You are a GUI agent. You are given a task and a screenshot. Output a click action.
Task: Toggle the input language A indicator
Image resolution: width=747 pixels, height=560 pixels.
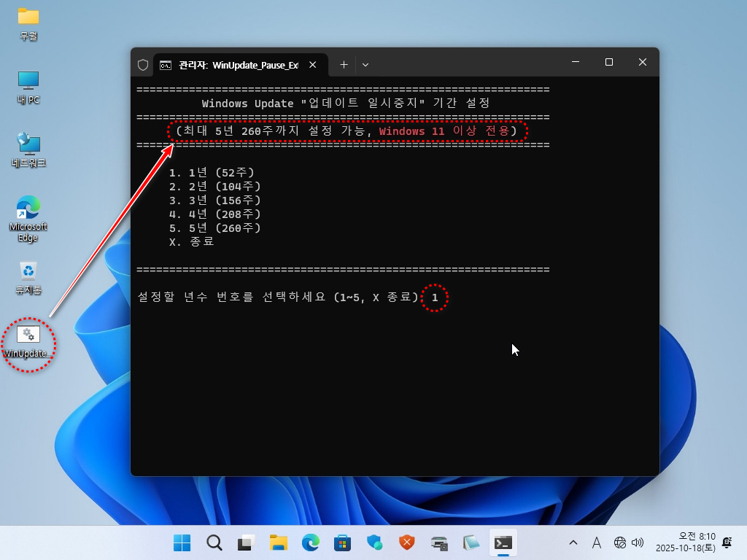click(x=597, y=542)
